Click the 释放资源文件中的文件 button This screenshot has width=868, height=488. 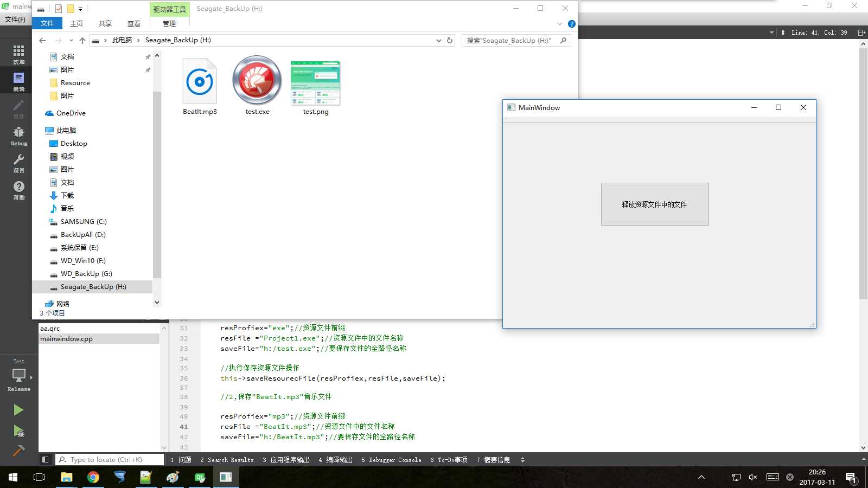[x=655, y=204]
